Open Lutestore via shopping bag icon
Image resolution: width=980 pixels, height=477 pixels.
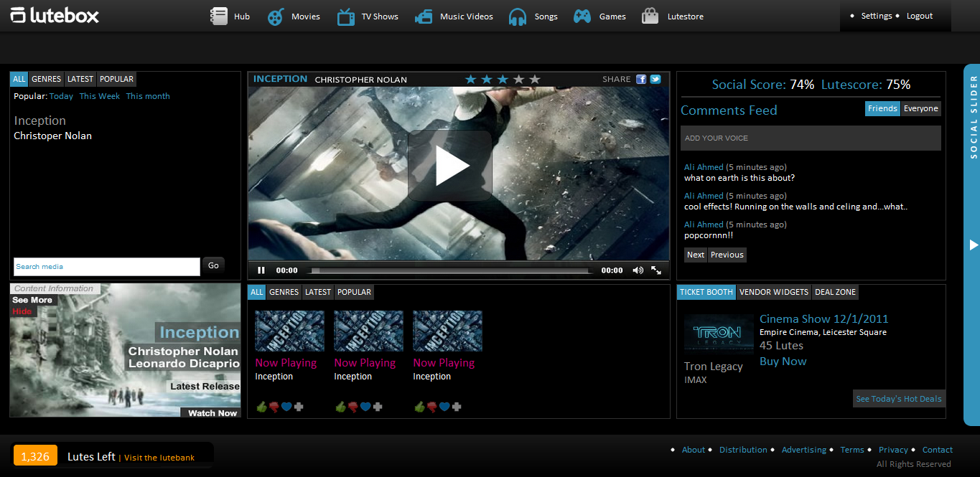click(x=650, y=16)
